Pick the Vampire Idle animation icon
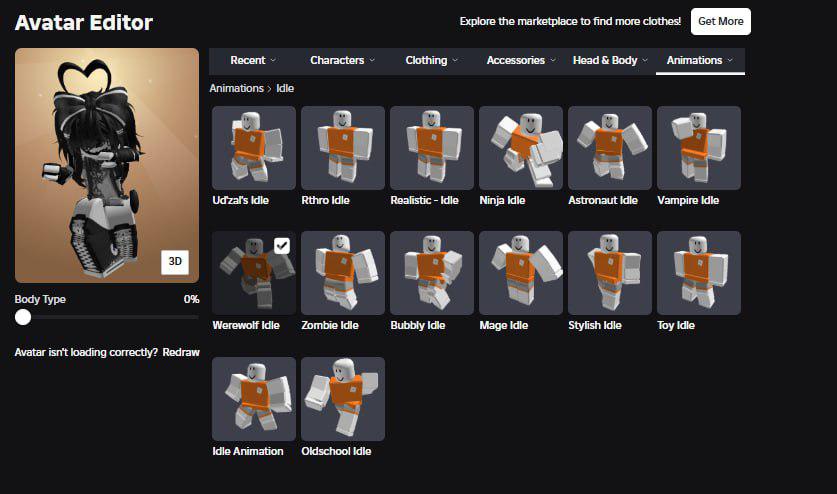 click(x=698, y=148)
